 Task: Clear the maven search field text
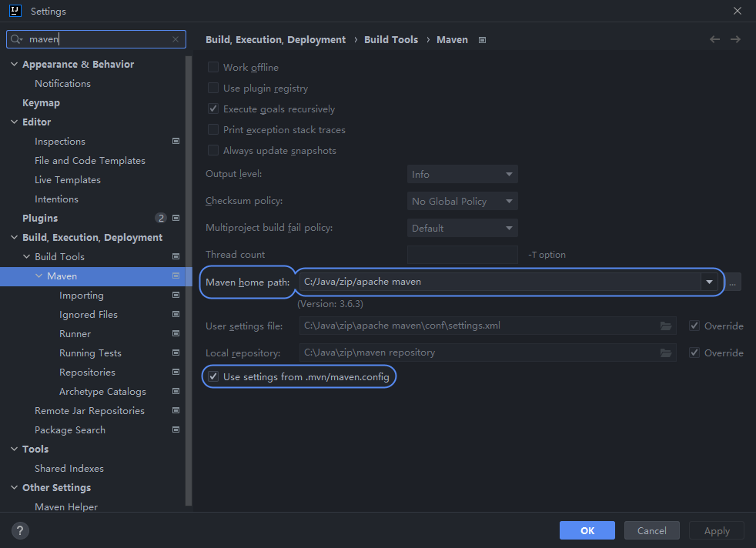[176, 39]
